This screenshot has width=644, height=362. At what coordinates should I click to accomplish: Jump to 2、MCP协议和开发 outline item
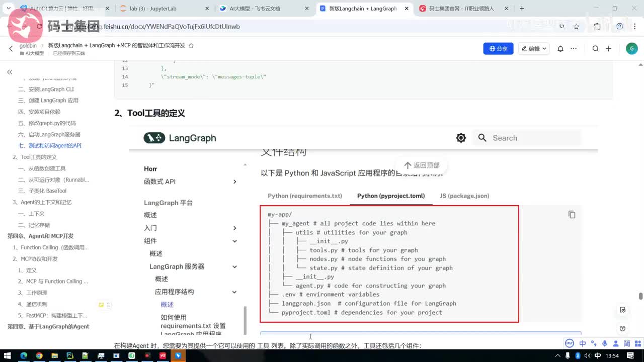35,259
